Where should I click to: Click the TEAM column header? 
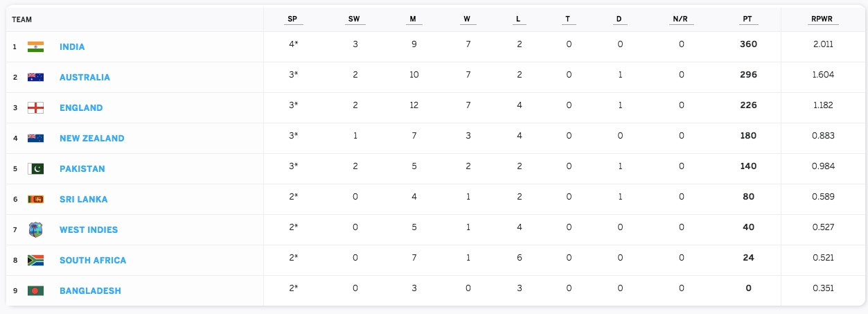coord(21,19)
